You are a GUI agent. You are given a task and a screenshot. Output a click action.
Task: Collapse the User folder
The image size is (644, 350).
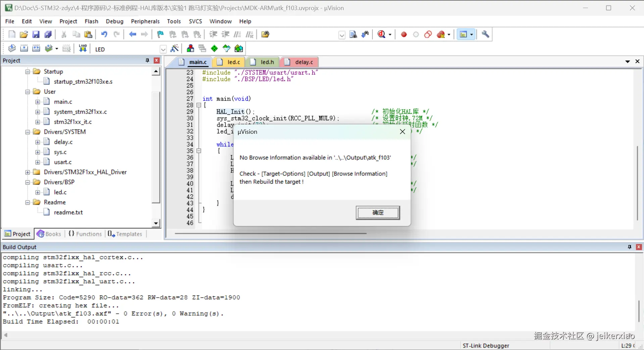pos(28,92)
